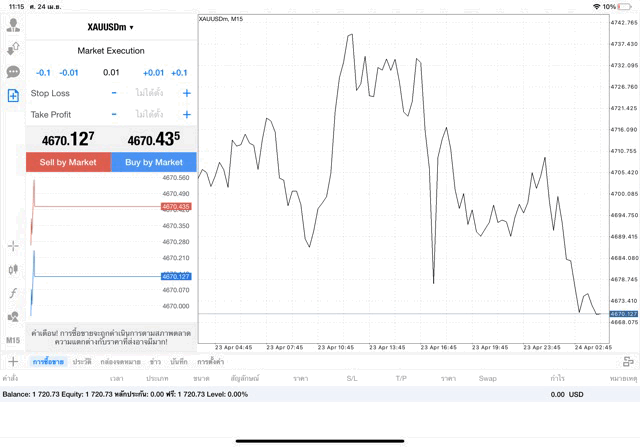Screen dimensions: 640x447
Task: Open the indicators function icon
Action: click(13, 293)
